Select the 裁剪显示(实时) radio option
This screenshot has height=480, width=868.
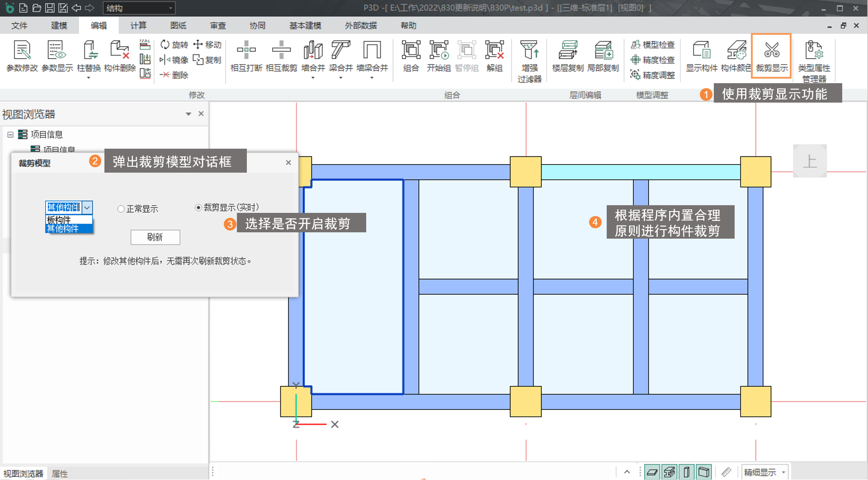198,207
